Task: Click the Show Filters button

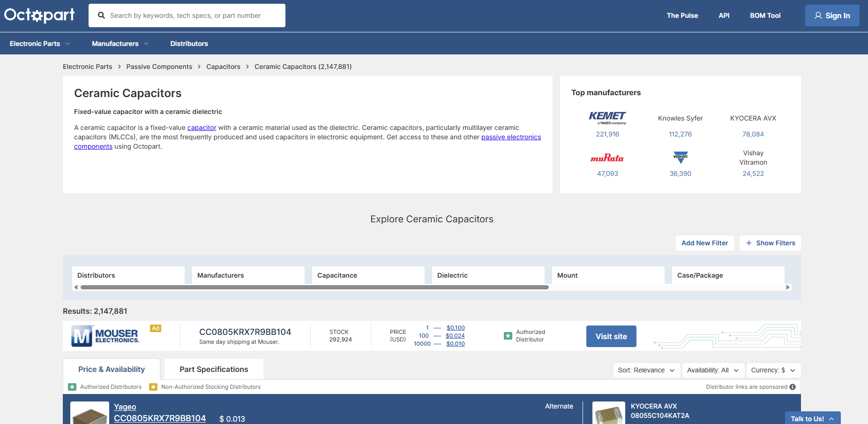Action: 770,243
